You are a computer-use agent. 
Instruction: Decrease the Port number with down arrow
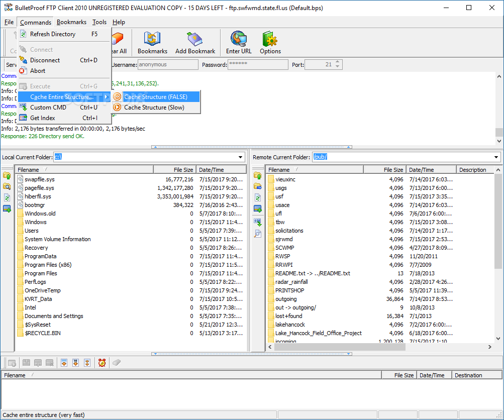tap(338, 66)
